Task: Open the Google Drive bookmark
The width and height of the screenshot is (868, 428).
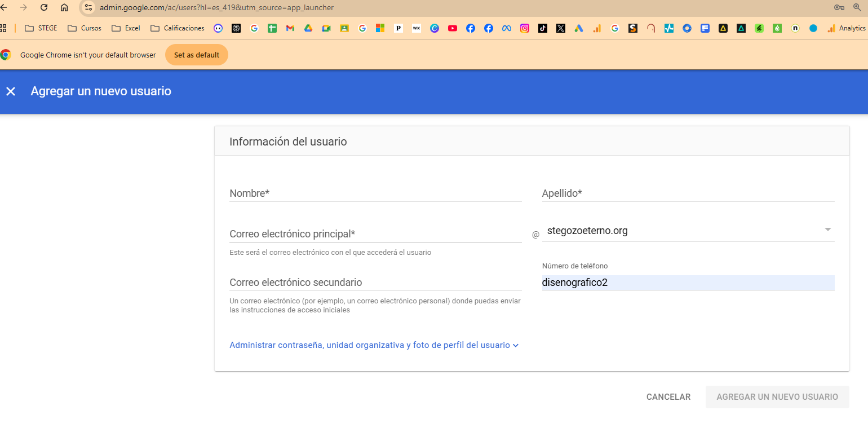Action: point(308,28)
